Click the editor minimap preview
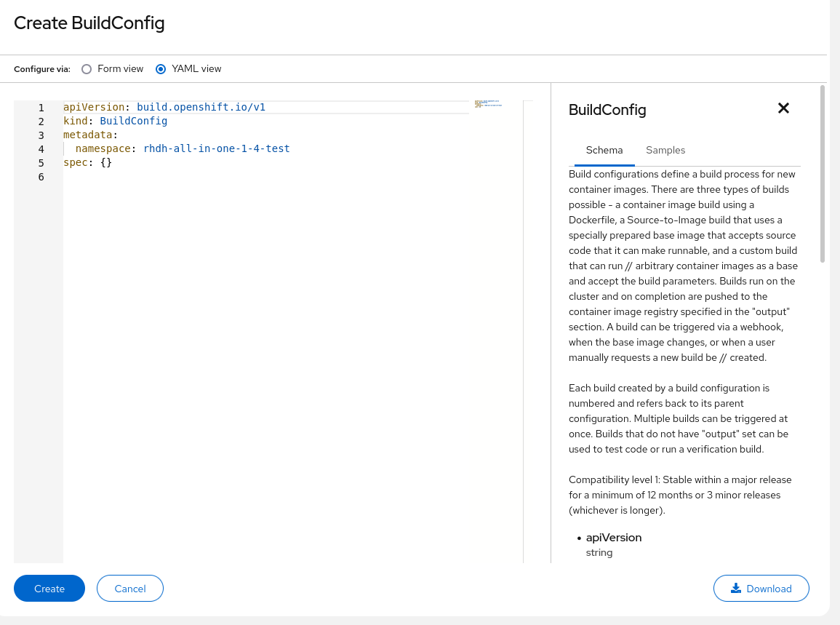Image resolution: width=840 pixels, height=625 pixels. point(488,104)
